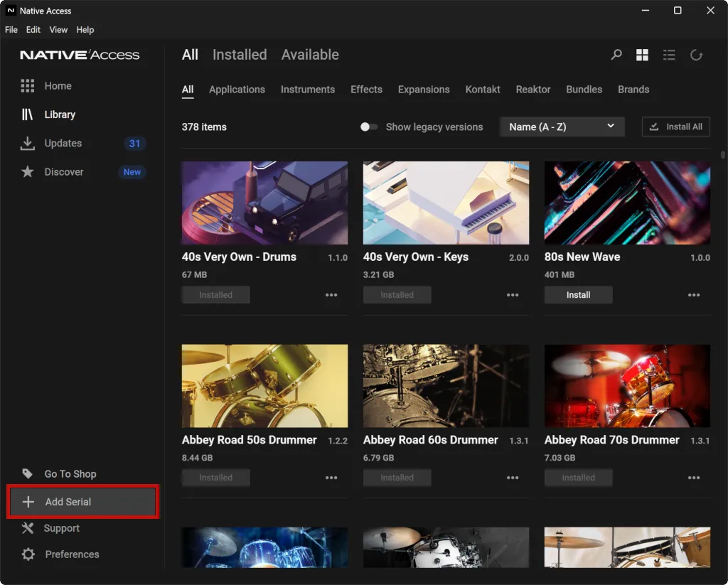Click the Updates download icon
Image resolution: width=728 pixels, height=585 pixels.
pos(28,144)
